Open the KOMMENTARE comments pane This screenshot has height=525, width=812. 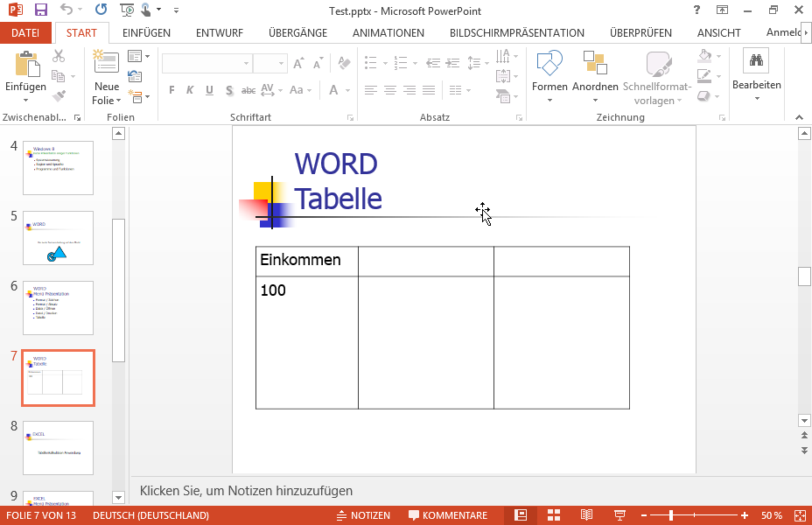pos(448,515)
